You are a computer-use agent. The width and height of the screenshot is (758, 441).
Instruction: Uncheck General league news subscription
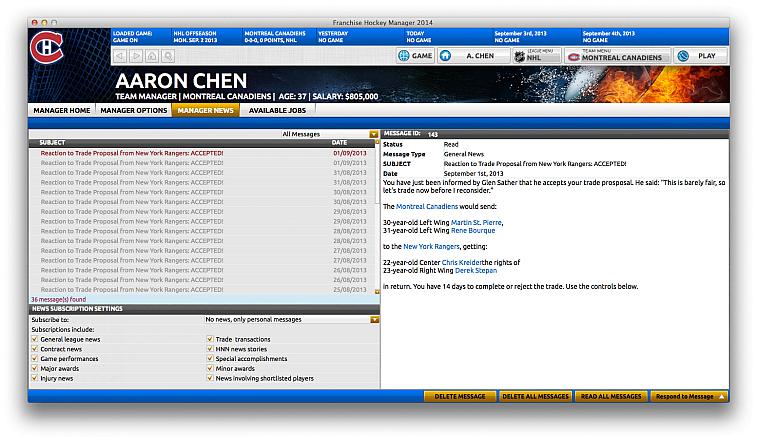35,340
